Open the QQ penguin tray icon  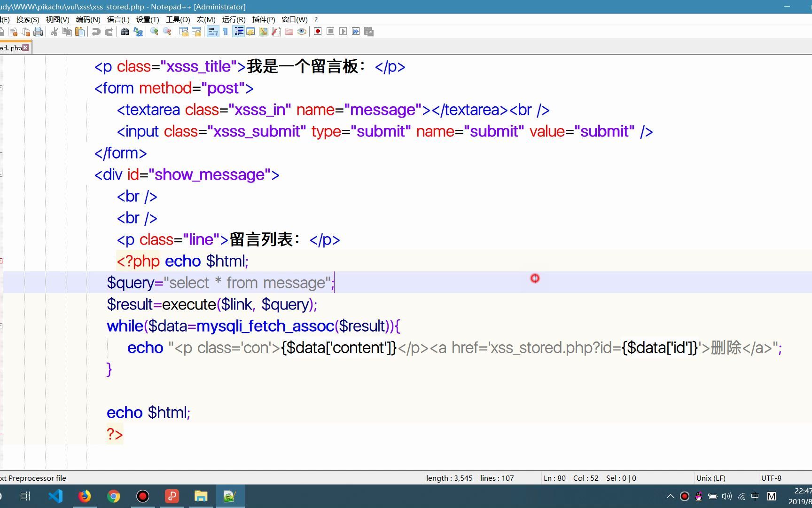pyautogui.click(x=699, y=496)
